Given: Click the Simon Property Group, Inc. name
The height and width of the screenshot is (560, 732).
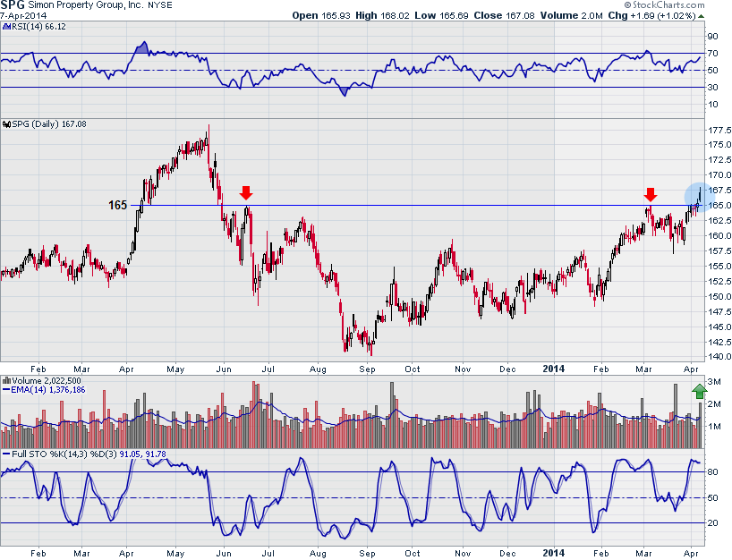Looking at the screenshot, I should pos(87,5).
